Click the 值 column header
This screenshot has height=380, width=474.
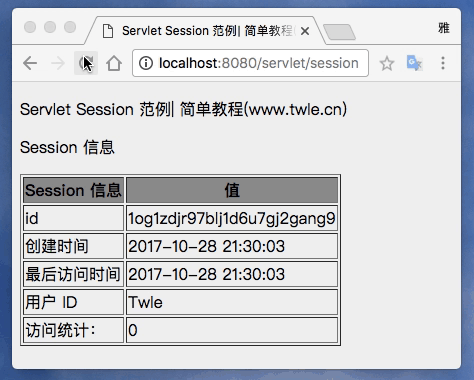(232, 190)
